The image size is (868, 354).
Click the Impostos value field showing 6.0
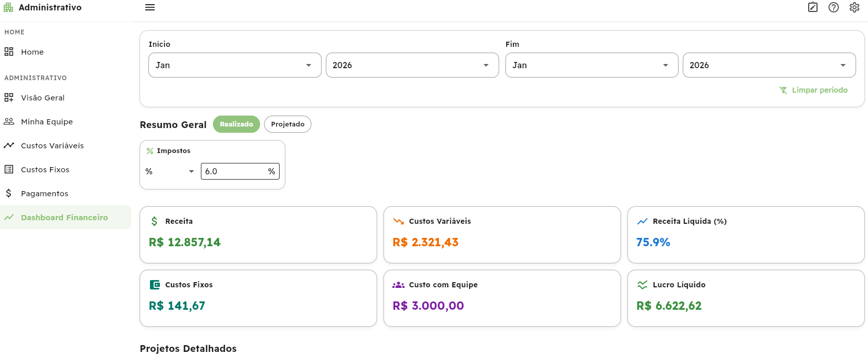[240, 171]
